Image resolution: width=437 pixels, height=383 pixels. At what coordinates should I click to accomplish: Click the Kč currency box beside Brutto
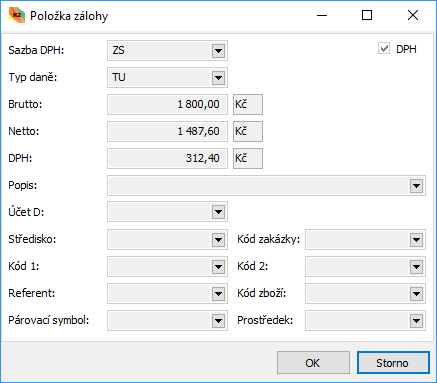tap(248, 104)
